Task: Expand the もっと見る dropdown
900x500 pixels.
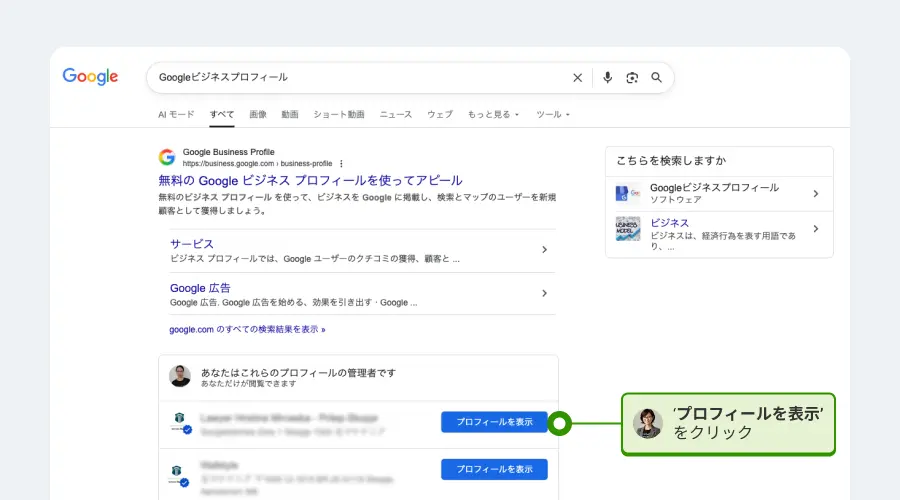Action: pyautogui.click(x=493, y=114)
